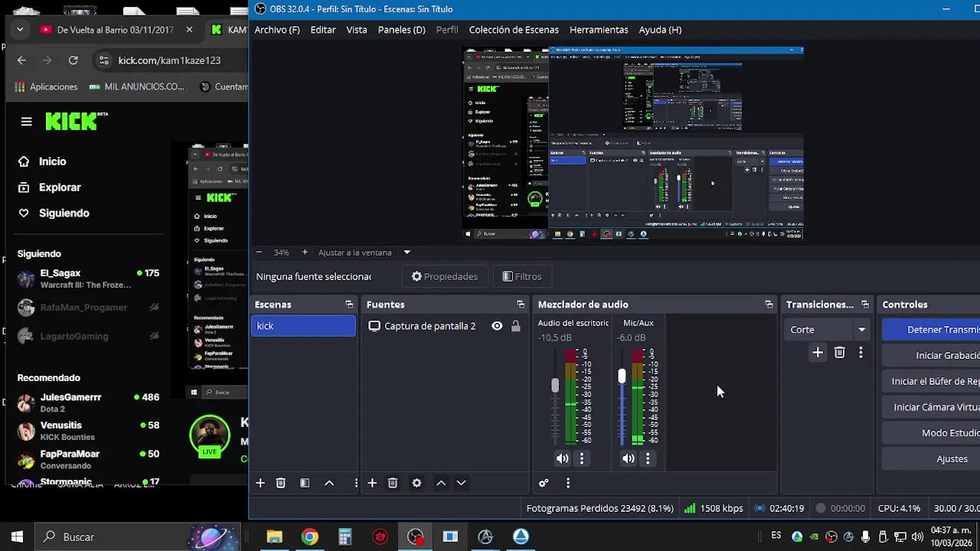Zoom out the preview with minus icon

click(x=259, y=252)
